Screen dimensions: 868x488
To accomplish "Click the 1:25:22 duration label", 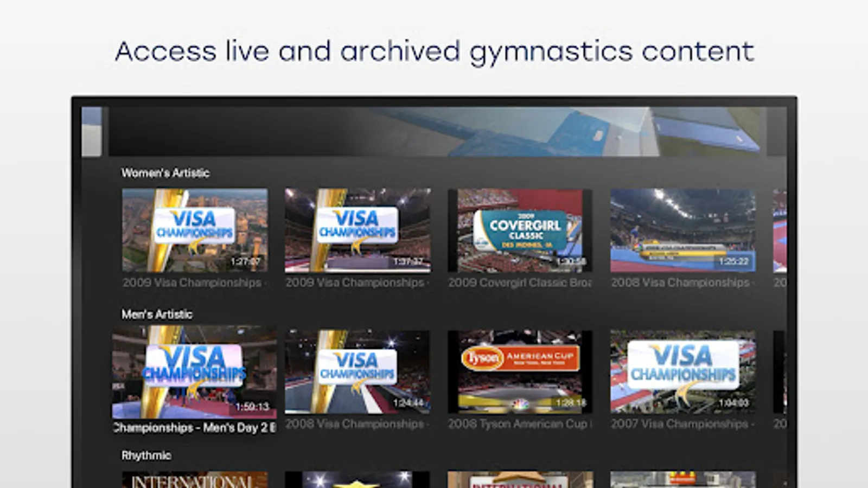I will (x=733, y=261).
